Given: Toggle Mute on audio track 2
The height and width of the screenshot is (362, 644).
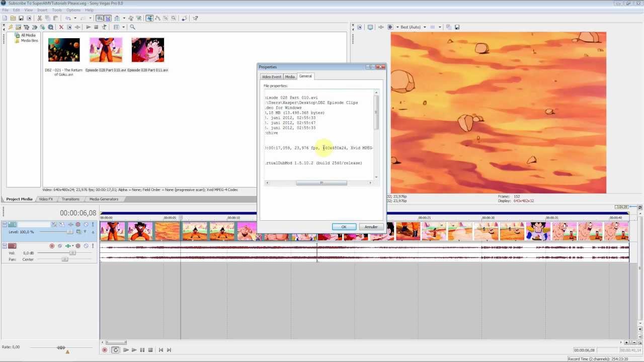Looking at the screenshot, I should point(86,246).
